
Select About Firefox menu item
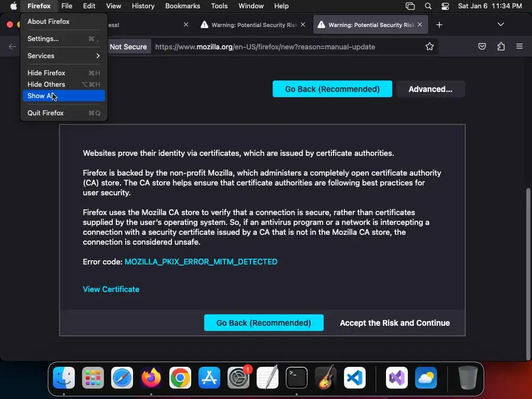click(64, 21)
